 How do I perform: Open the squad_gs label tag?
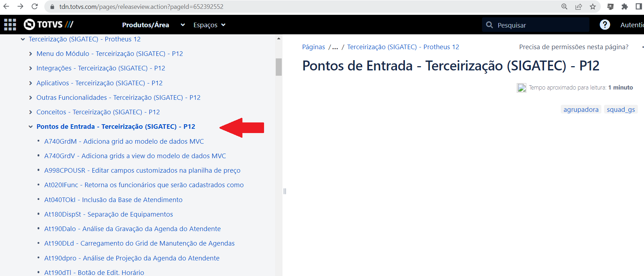(621, 110)
